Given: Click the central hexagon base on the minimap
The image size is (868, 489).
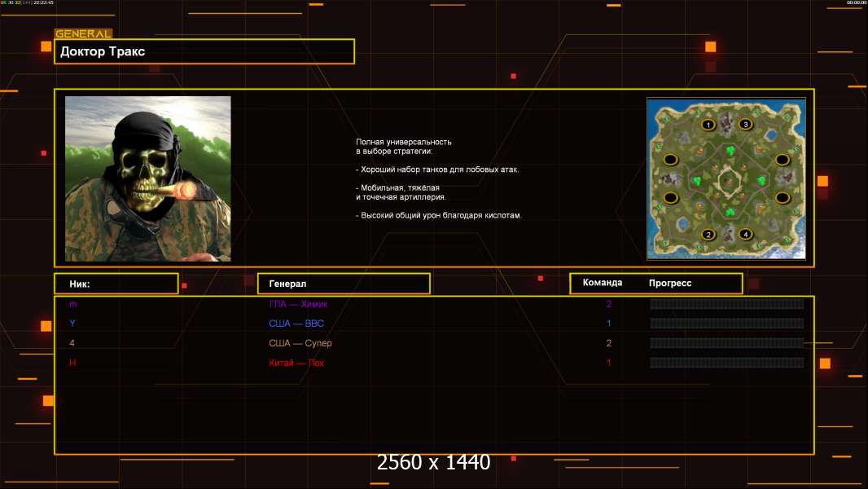Looking at the screenshot, I should [726, 179].
